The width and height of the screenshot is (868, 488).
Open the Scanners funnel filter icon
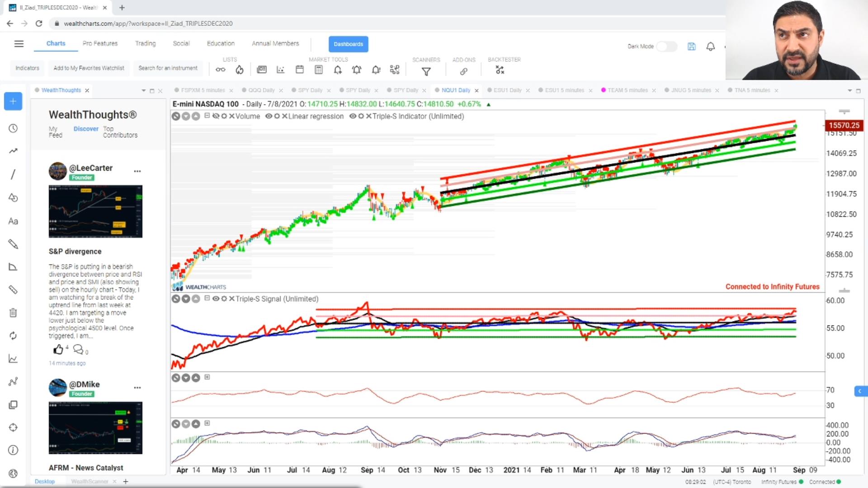click(x=426, y=71)
